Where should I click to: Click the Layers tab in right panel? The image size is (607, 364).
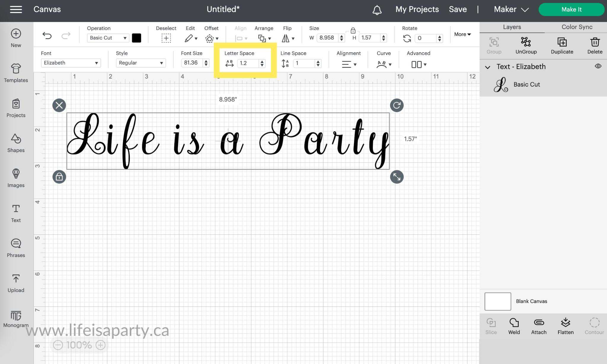(512, 27)
